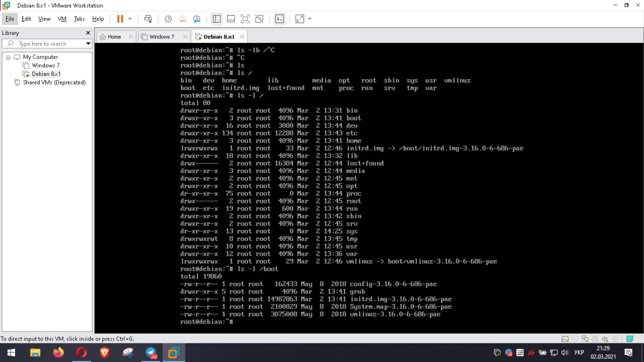Open Telegram from the taskbar

click(151, 352)
